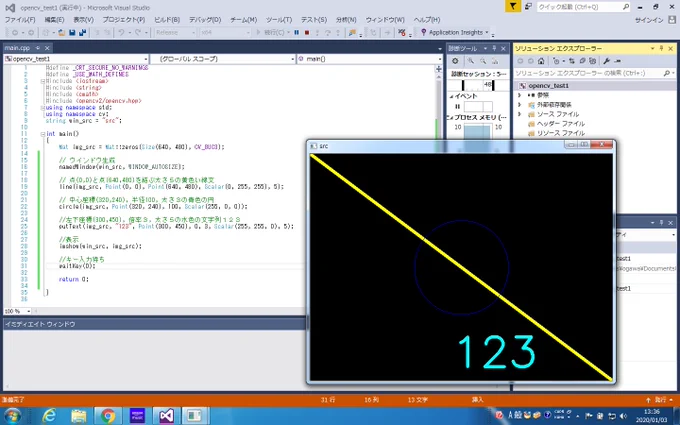Toggle auto-hide pin on Solution Explorer
This screenshot has height=425, width=680.
[x=661, y=48]
